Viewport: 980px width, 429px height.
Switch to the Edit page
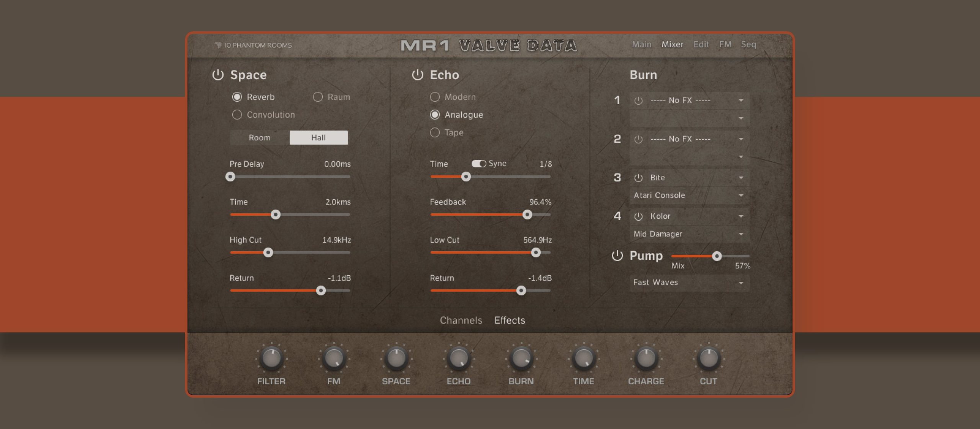[x=701, y=44]
